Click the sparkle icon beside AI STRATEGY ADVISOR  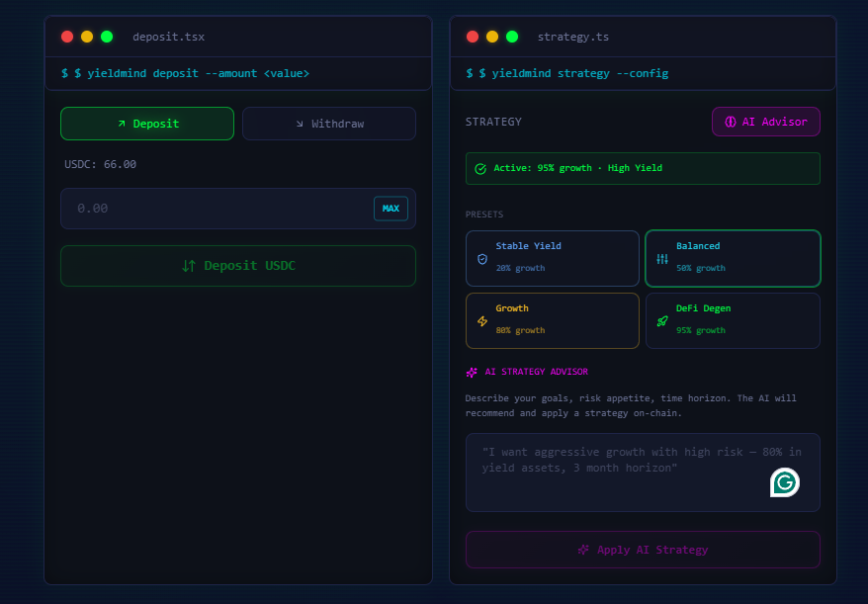[472, 373]
